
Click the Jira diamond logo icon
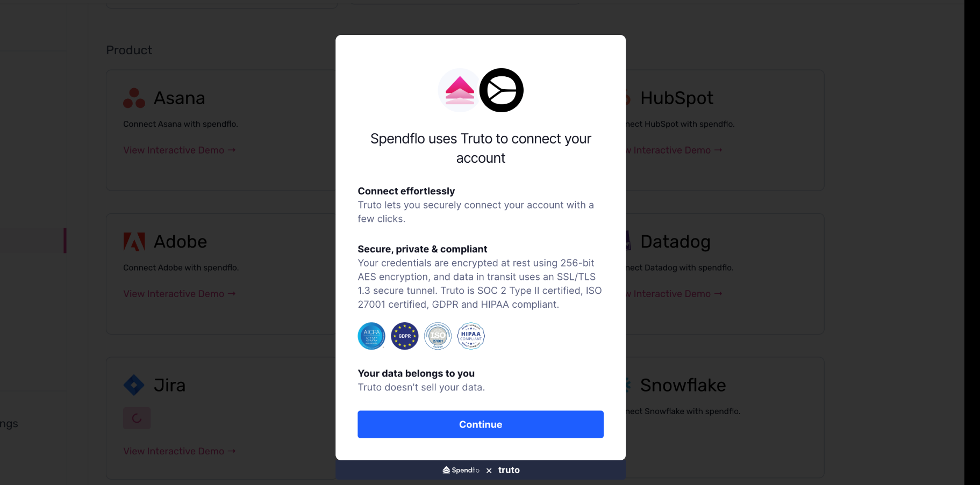click(x=134, y=385)
